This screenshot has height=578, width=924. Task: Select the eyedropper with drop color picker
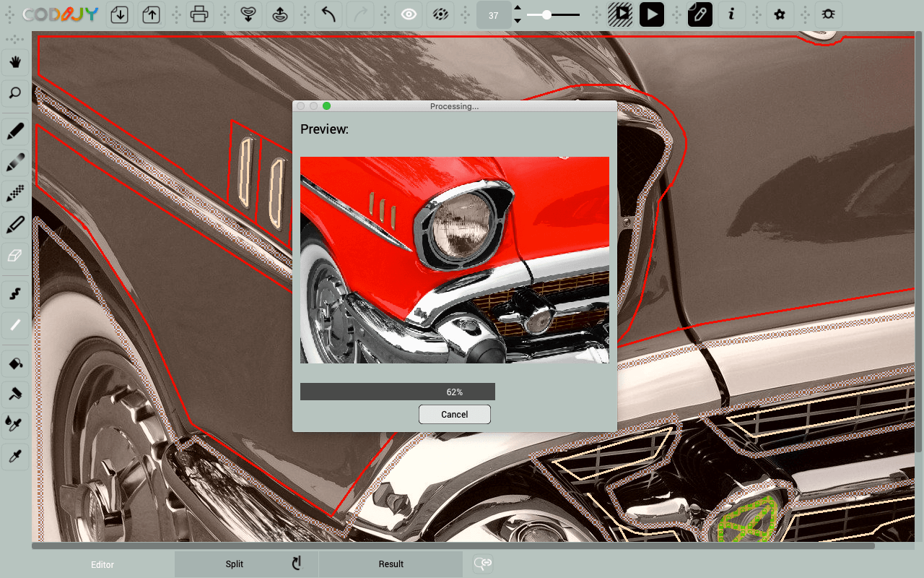tap(15, 426)
